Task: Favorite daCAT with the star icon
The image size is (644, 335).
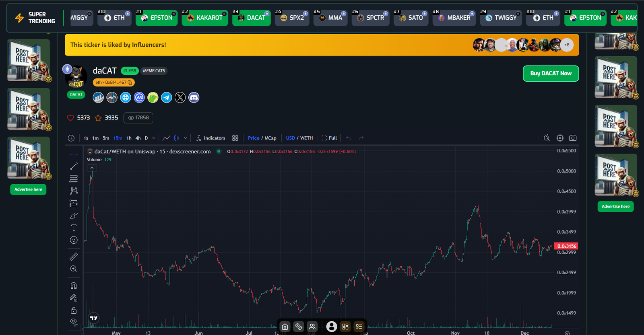Action: click(98, 118)
